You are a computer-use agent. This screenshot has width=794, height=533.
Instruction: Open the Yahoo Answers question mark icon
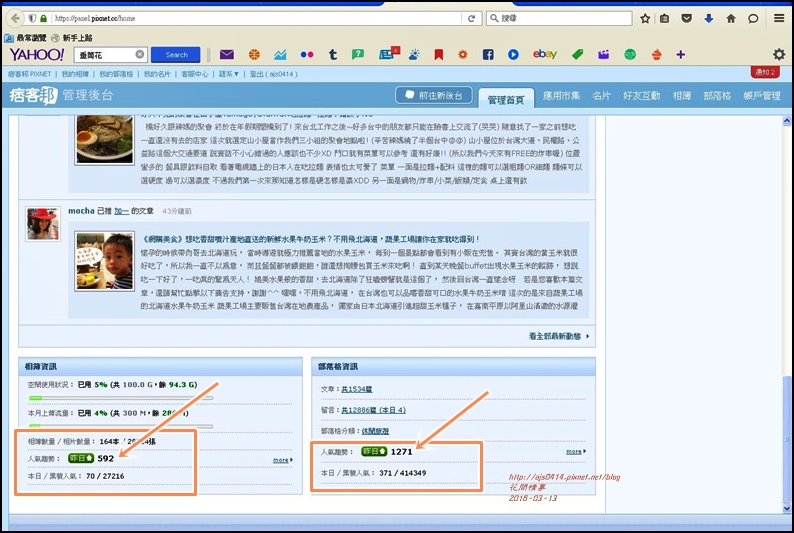pyautogui.click(x=358, y=54)
